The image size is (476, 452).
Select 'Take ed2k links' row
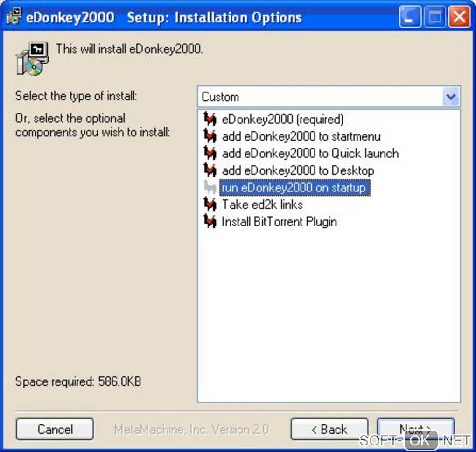[x=262, y=205]
